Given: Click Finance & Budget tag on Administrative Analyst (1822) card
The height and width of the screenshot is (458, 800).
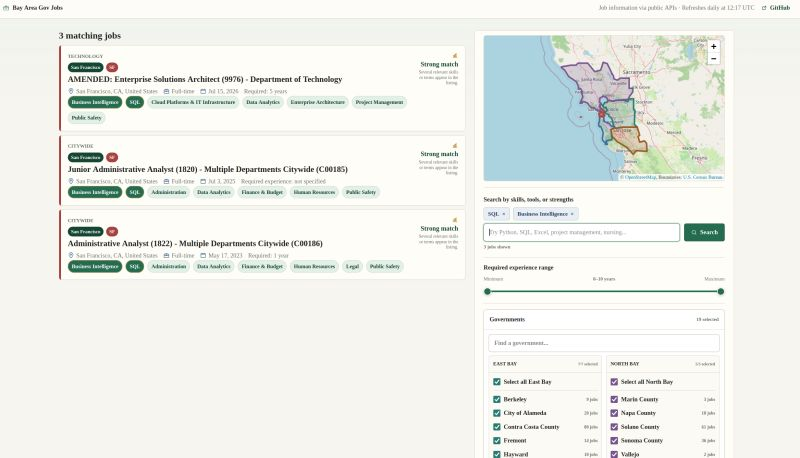Looking at the screenshot, I should (262, 267).
